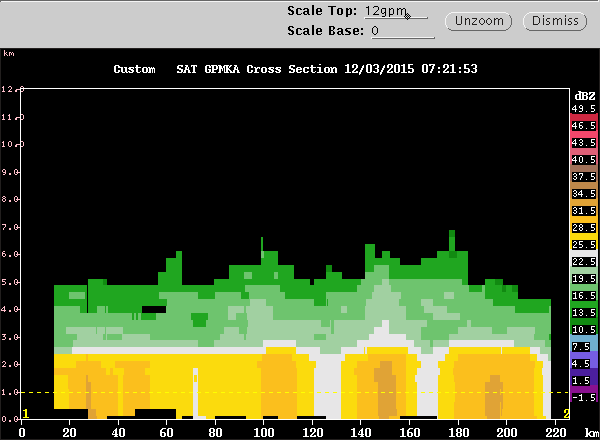Pick the 1.5 dBZ purple legend swatch
Screen dimensions: 600x440
(x=583, y=381)
